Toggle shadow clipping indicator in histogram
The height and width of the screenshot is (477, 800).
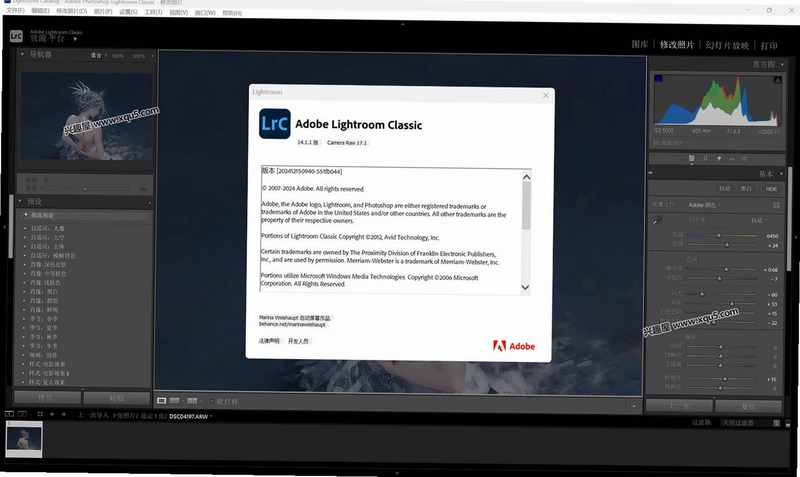659,79
